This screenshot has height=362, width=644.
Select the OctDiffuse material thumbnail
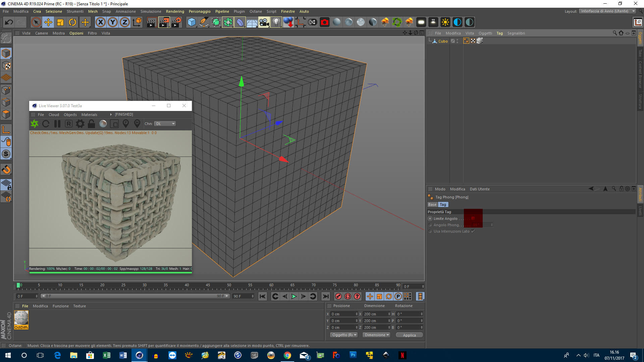21,318
